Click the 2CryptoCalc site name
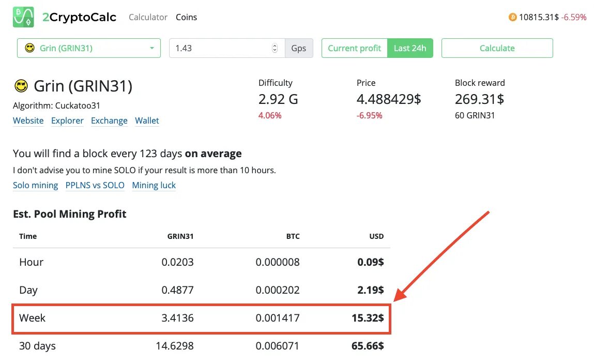This screenshot has width=594, height=364. [79, 17]
